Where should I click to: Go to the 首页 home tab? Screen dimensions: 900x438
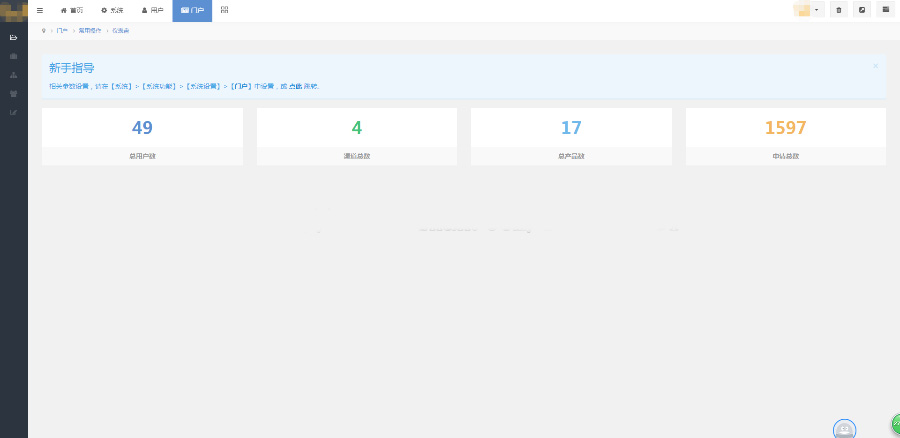(x=71, y=10)
